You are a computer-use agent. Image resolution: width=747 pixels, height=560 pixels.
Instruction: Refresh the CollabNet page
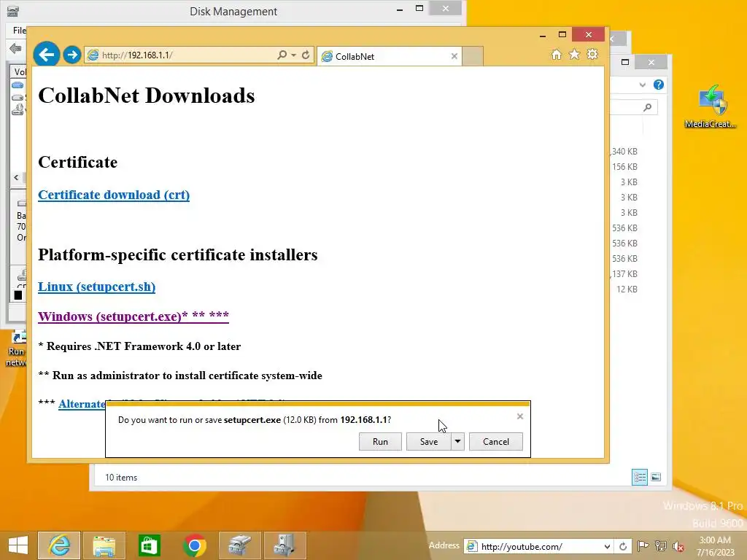coord(306,55)
